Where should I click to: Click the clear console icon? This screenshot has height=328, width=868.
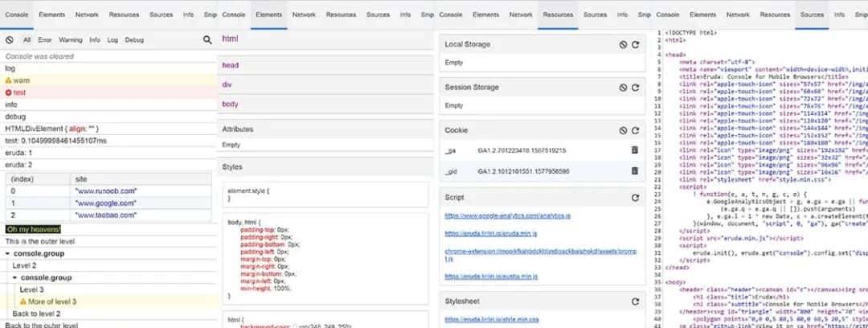tap(9, 39)
